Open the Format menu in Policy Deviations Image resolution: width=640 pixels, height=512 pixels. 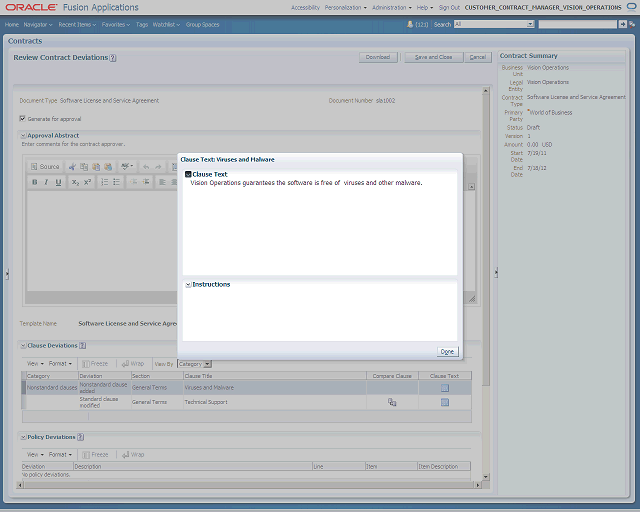pyautogui.click(x=60, y=454)
